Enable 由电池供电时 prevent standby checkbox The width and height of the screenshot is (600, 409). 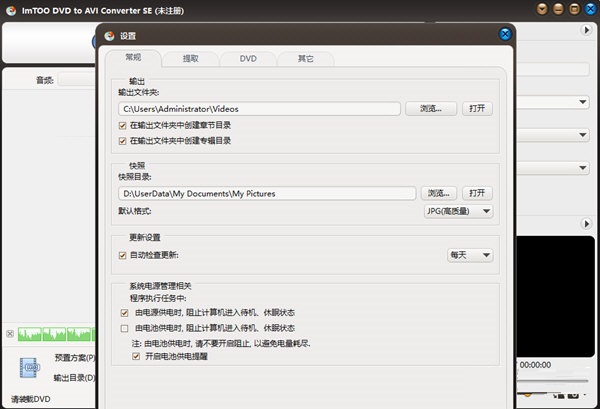pyautogui.click(x=124, y=328)
